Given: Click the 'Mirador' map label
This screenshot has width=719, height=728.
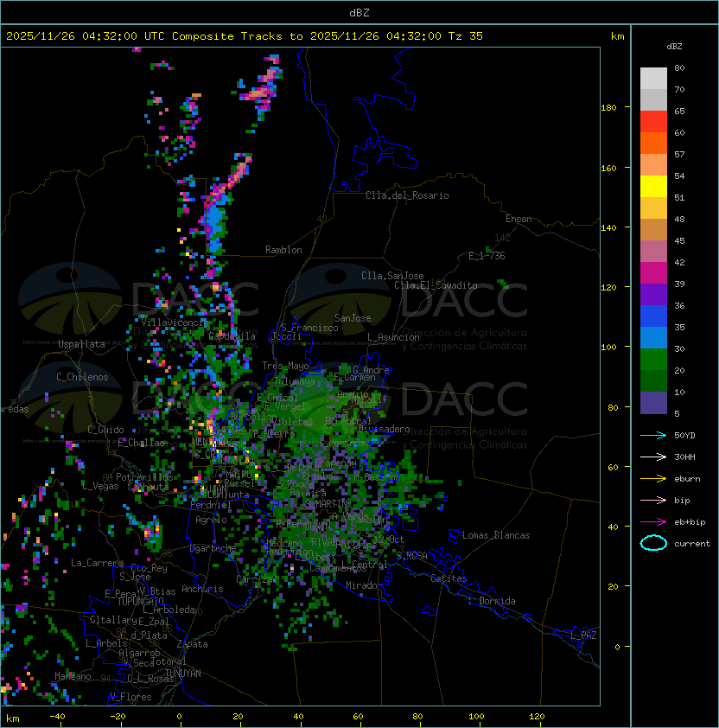Looking at the screenshot, I should (365, 585).
